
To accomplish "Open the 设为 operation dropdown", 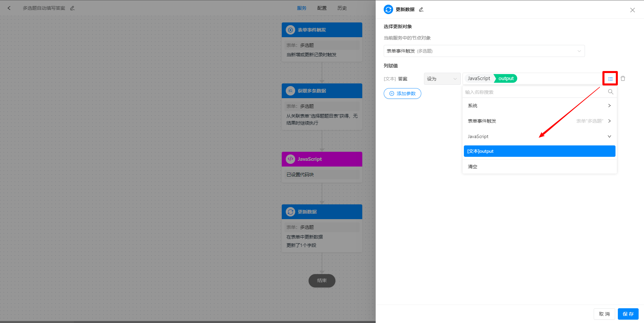I will tap(442, 78).
